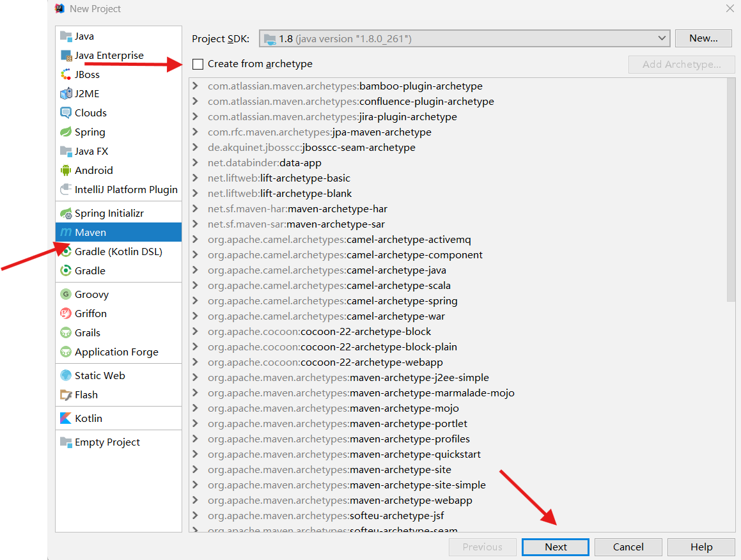Image resolution: width=741 pixels, height=560 pixels.
Task: Click the Spring leaf icon
Action: pos(66,132)
